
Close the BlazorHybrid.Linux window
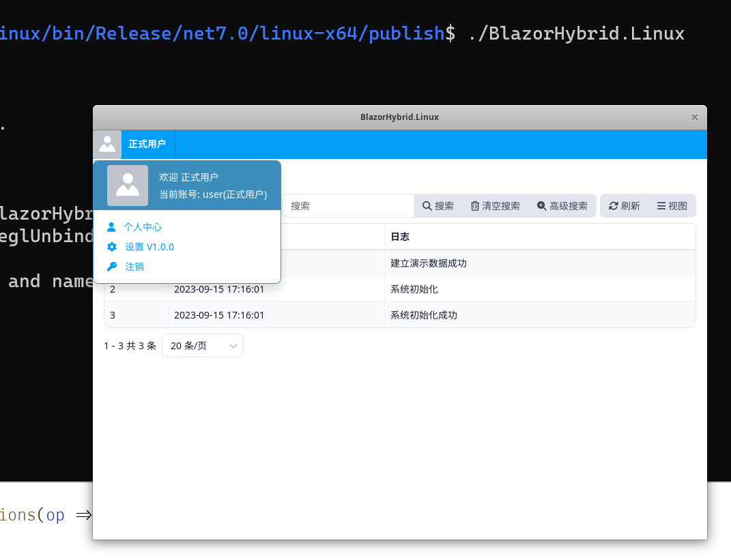click(x=695, y=117)
